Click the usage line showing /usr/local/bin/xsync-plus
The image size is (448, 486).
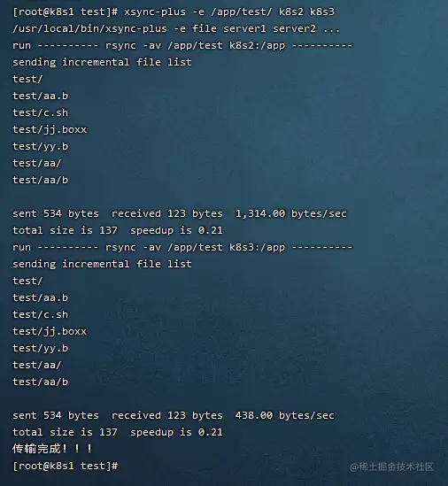[176, 29]
